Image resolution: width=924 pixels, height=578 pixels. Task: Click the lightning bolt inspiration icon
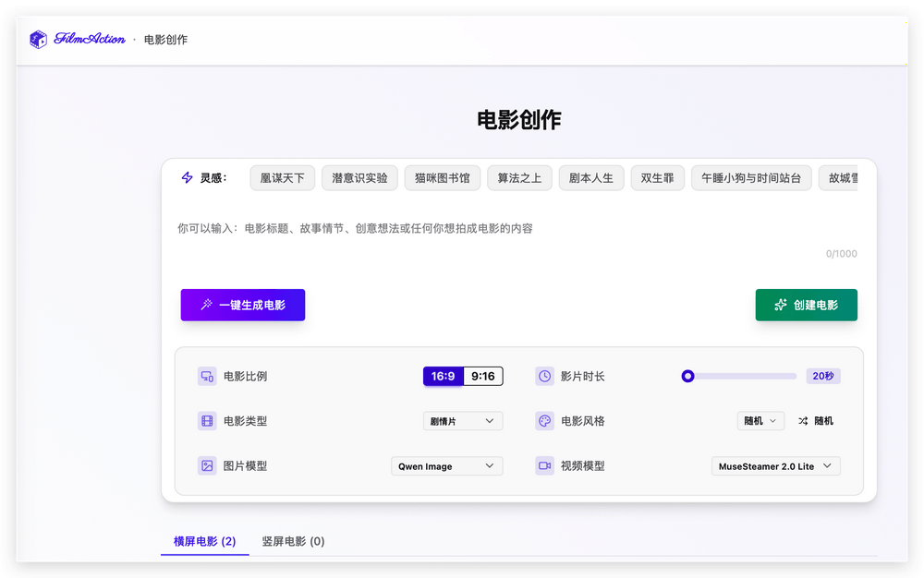[x=188, y=178]
